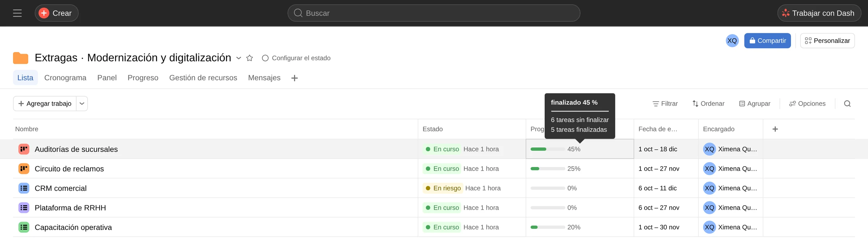
Task: Click Agregar trabajo
Action: tap(45, 104)
